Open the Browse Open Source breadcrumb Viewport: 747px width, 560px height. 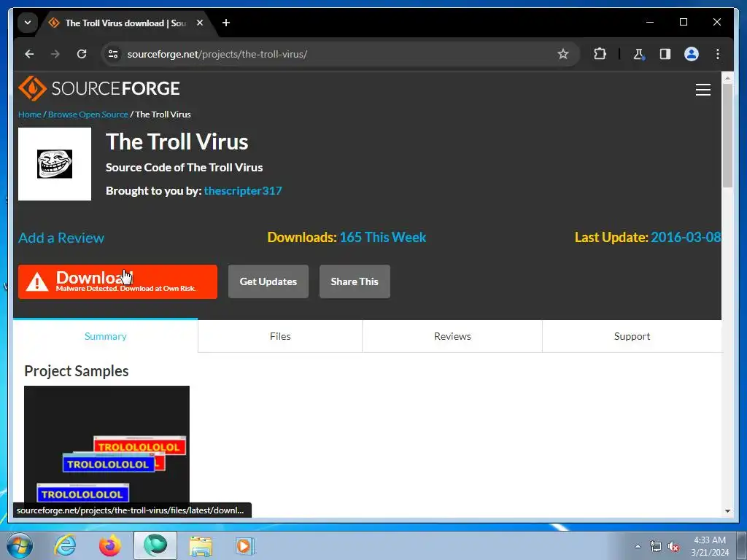tap(88, 114)
